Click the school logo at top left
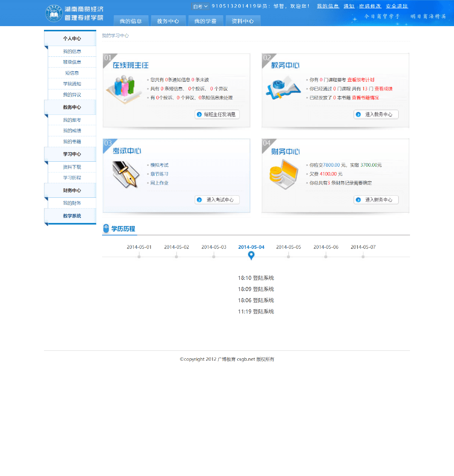454x476 pixels. click(x=54, y=13)
